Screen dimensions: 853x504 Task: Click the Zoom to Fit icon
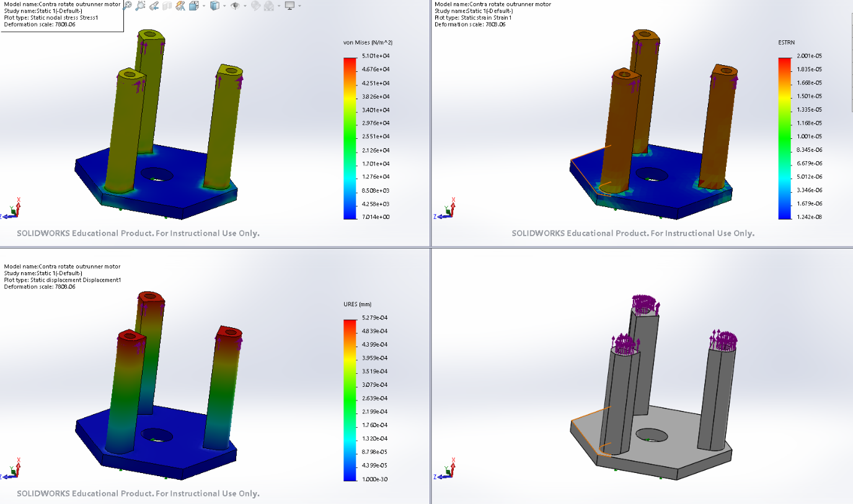(127, 6)
